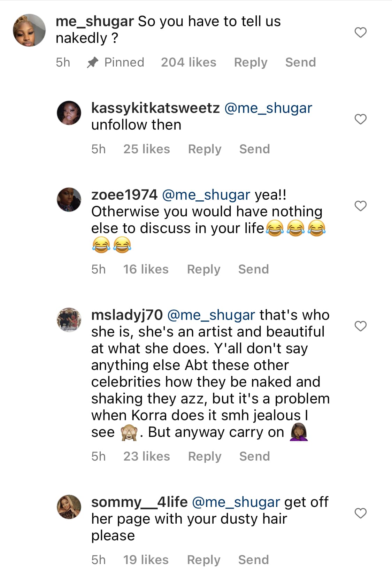This screenshot has height=578, width=392.
Task: Tap heart on kassykitkatsweetz's reply
Action: [360, 119]
